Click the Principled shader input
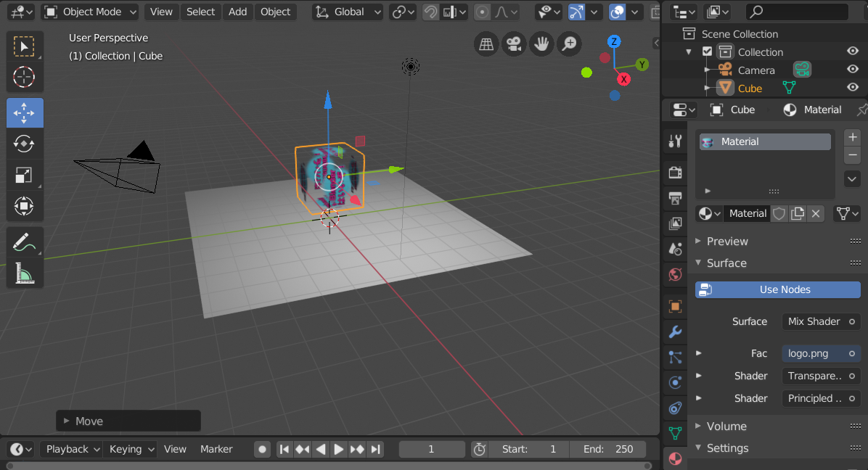 (x=821, y=399)
